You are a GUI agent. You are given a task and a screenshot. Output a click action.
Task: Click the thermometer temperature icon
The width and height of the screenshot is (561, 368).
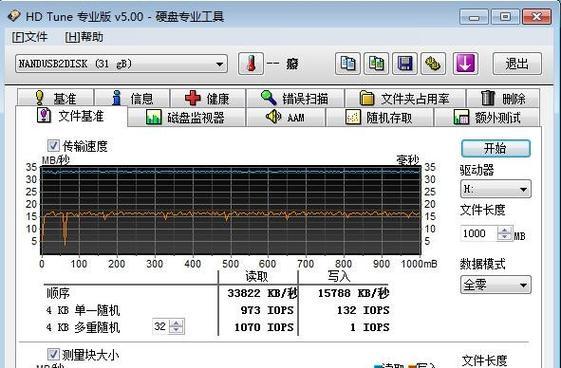(251, 64)
